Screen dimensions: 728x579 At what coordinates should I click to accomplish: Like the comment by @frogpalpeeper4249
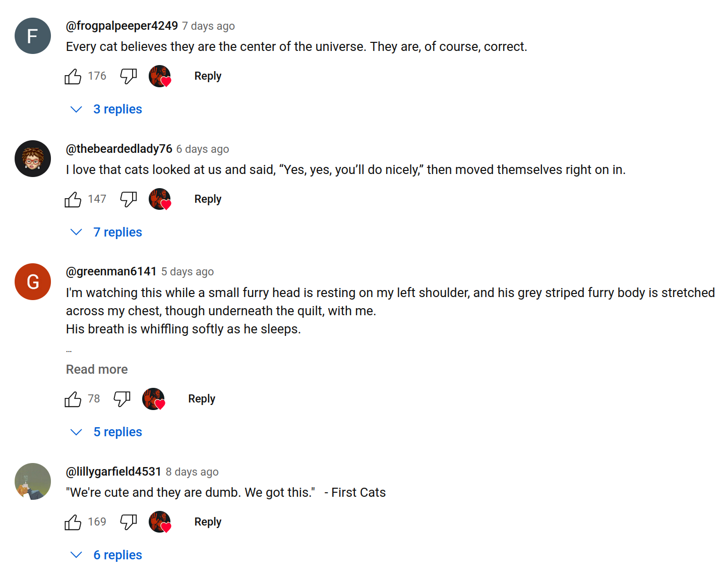pyautogui.click(x=73, y=76)
